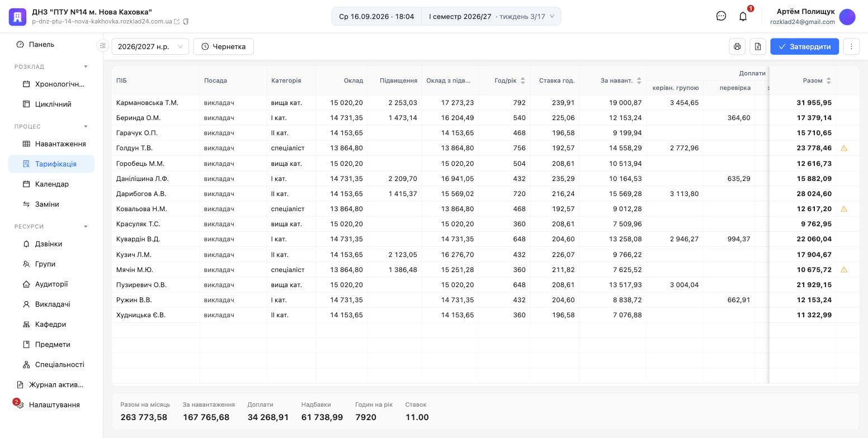
Task: Print the tariff table
Action: pos(737,46)
